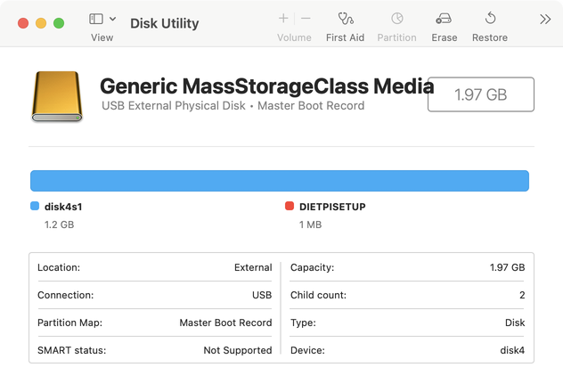Viewport: 563px width, 392px height.
Task: Click the blue disk4s1 color swatch
Action: point(35,206)
